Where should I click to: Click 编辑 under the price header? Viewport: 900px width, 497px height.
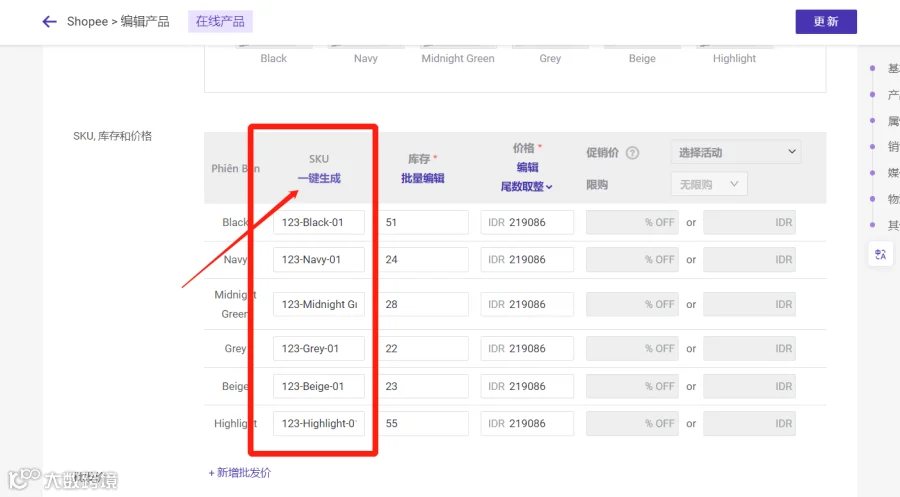click(x=527, y=167)
